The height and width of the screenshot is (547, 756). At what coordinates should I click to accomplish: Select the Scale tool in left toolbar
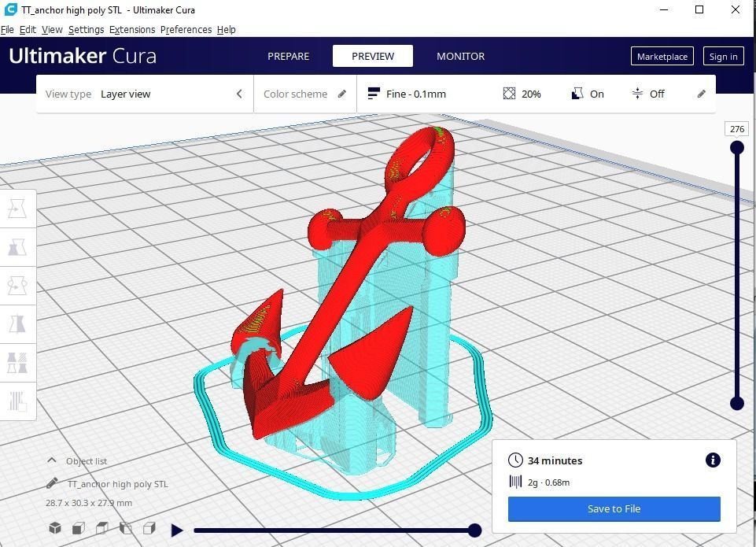click(17, 247)
